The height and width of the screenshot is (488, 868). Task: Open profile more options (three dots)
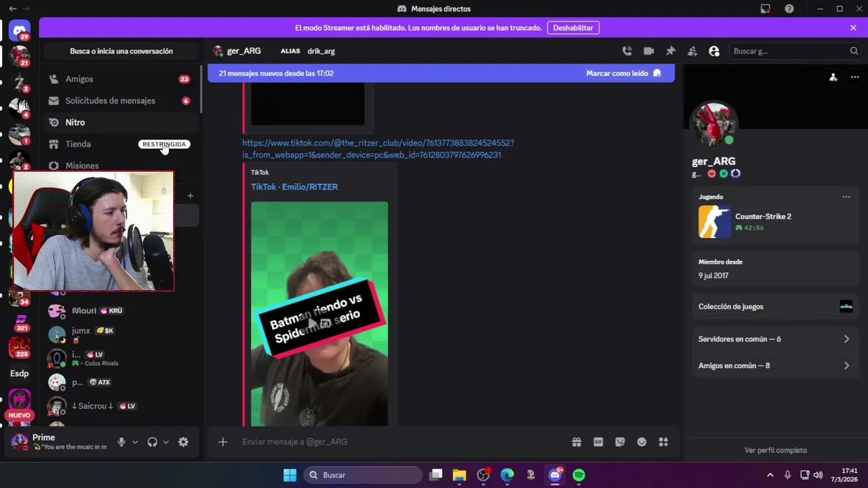pos(854,77)
